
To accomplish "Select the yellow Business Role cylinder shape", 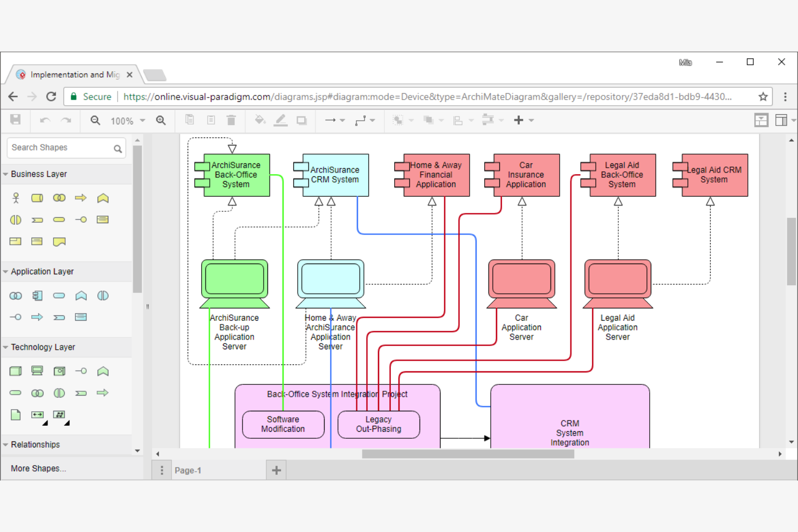I will click(x=37, y=198).
